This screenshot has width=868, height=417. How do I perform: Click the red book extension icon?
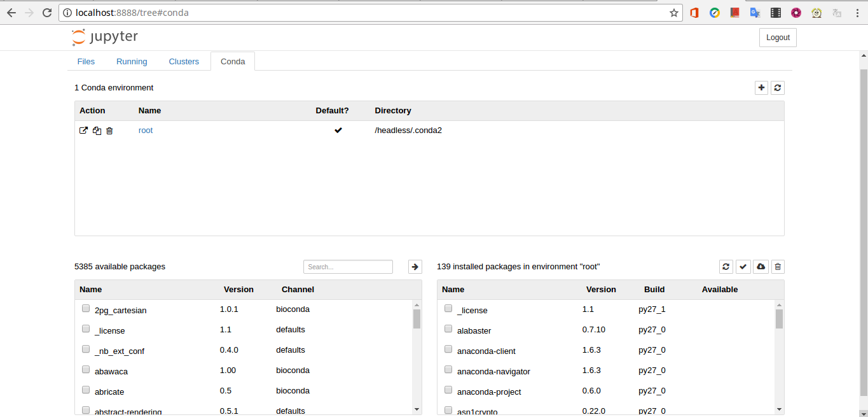[735, 13]
